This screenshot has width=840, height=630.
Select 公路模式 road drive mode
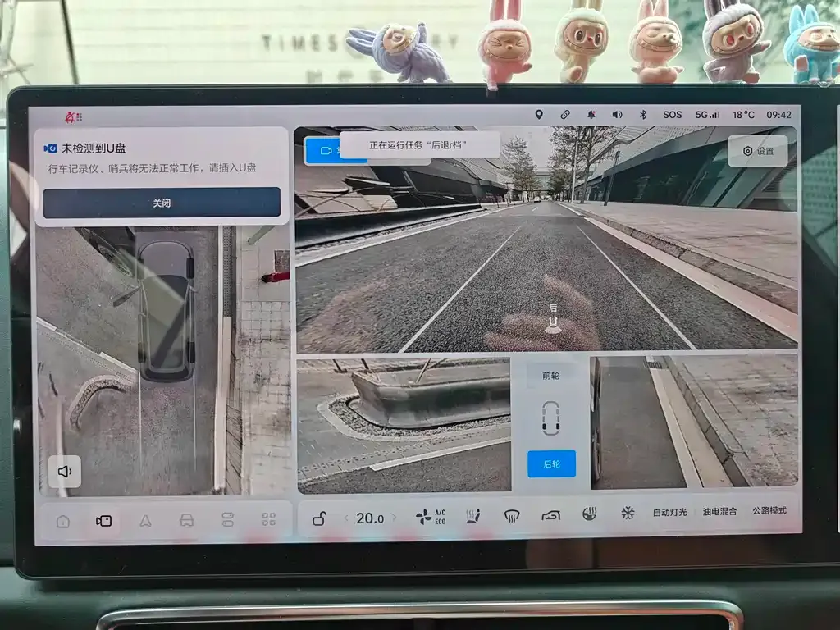pyautogui.click(x=769, y=510)
